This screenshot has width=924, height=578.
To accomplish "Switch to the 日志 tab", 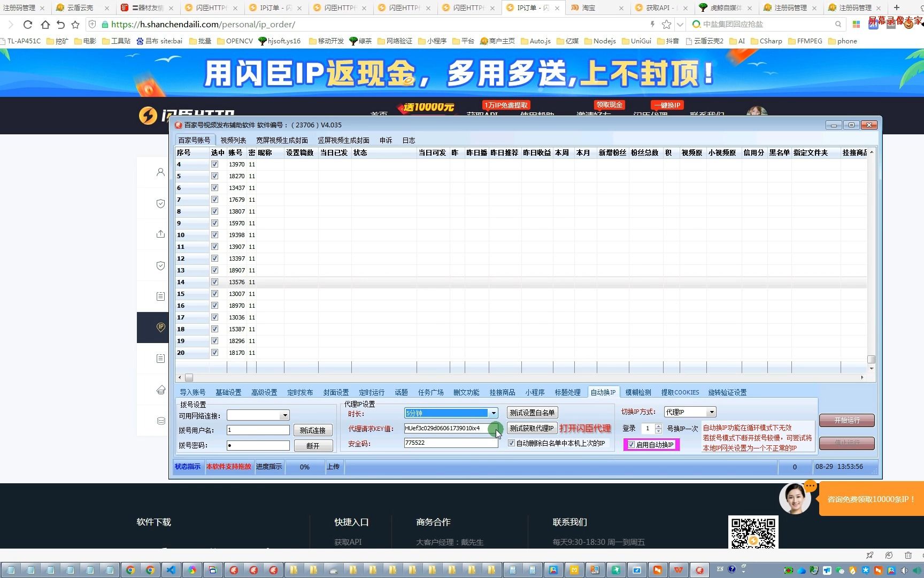I will point(409,140).
